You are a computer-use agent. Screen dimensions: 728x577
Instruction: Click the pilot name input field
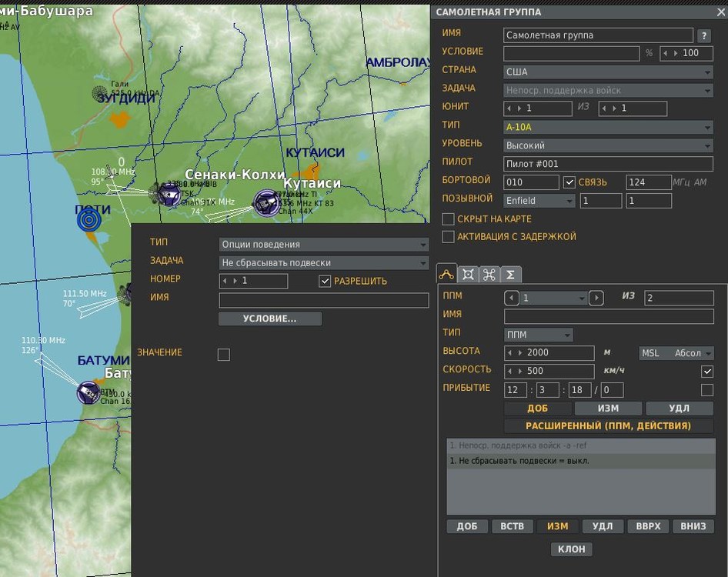click(608, 164)
